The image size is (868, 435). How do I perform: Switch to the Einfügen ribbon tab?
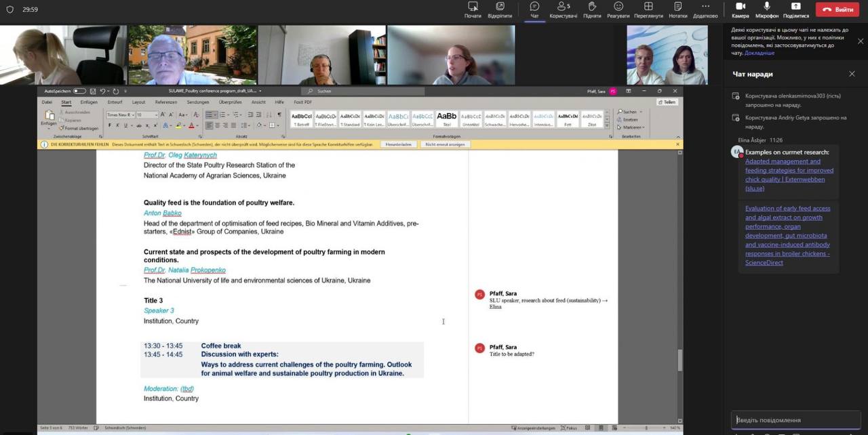tap(89, 102)
